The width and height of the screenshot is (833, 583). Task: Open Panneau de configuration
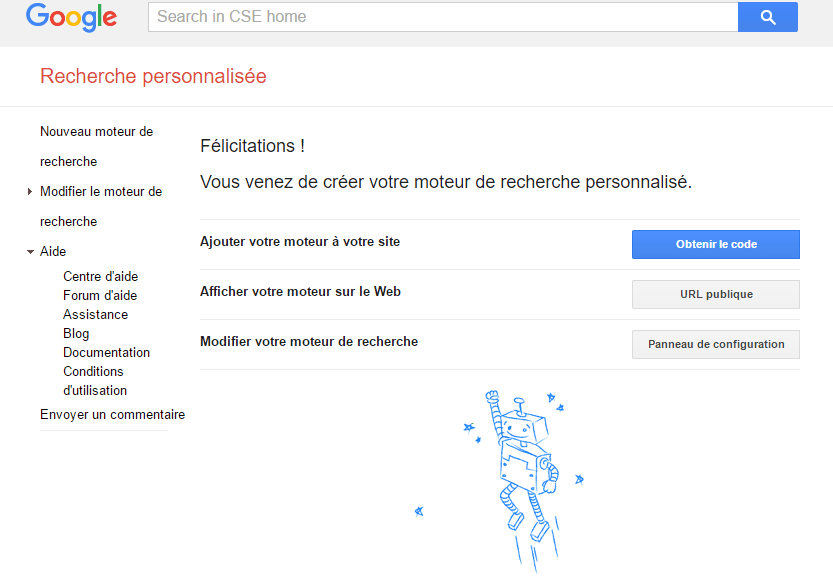point(716,344)
